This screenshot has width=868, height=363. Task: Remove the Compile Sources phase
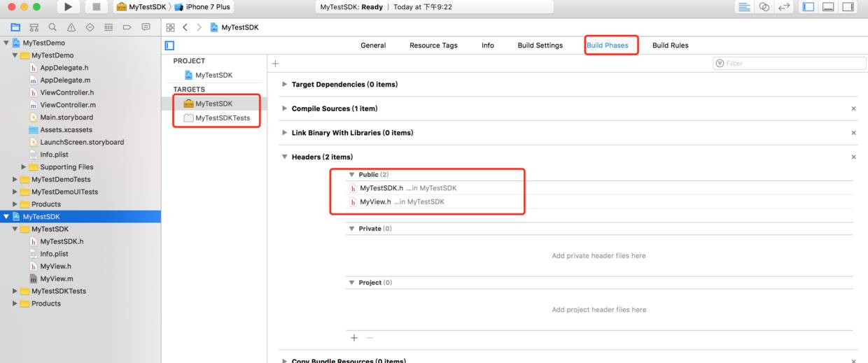pyautogui.click(x=853, y=108)
